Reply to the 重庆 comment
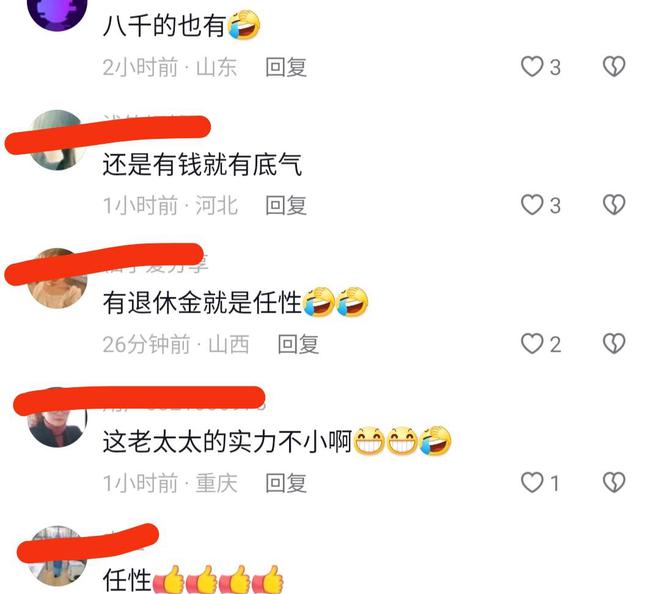The image size is (660, 594). [x=286, y=483]
